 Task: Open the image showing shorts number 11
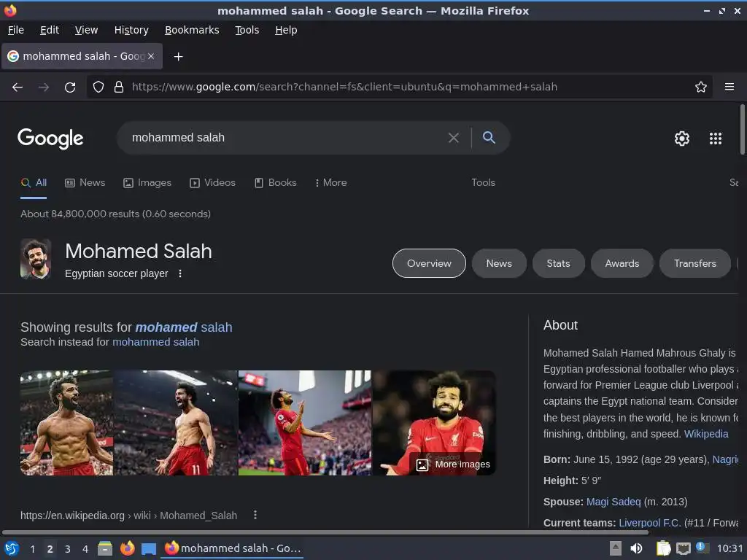(176, 423)
